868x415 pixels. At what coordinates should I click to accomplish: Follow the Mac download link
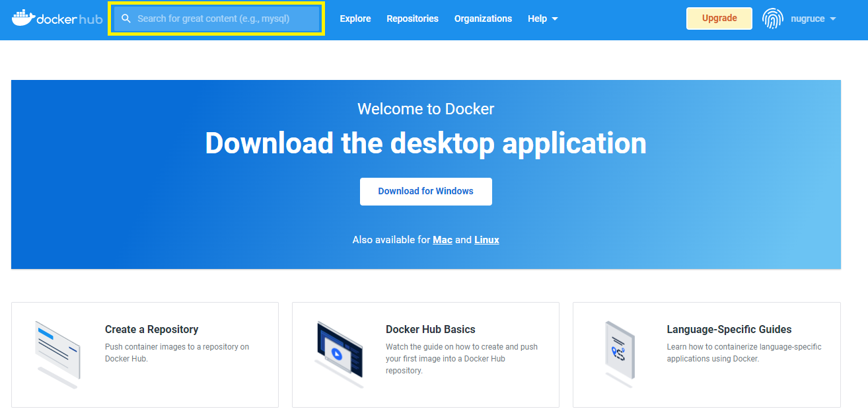click(443, 240)
